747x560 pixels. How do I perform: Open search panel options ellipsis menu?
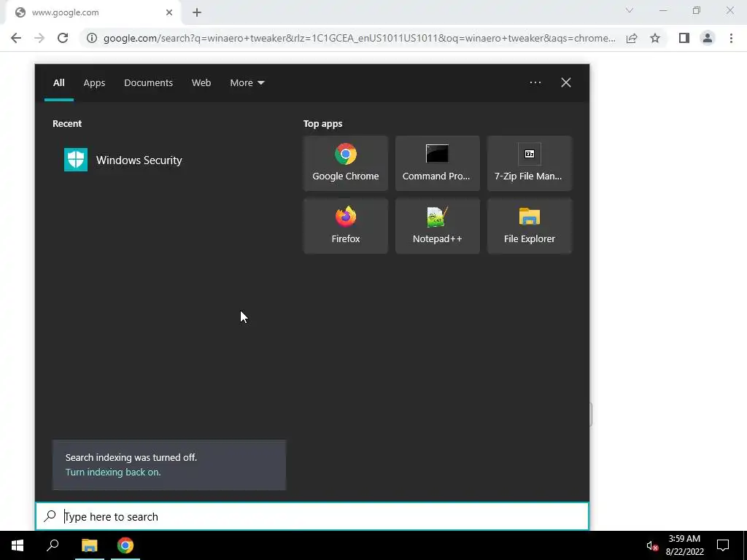point(535,82)
